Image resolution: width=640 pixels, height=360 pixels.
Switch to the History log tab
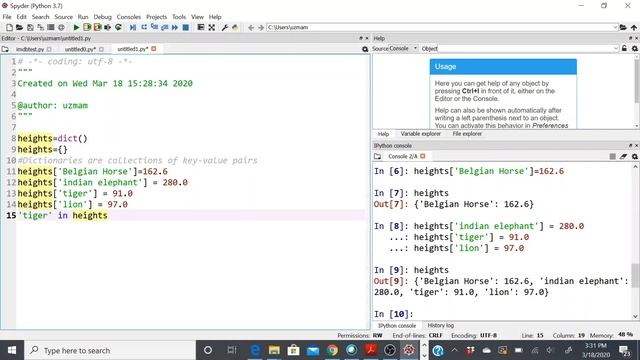[440, 325]
